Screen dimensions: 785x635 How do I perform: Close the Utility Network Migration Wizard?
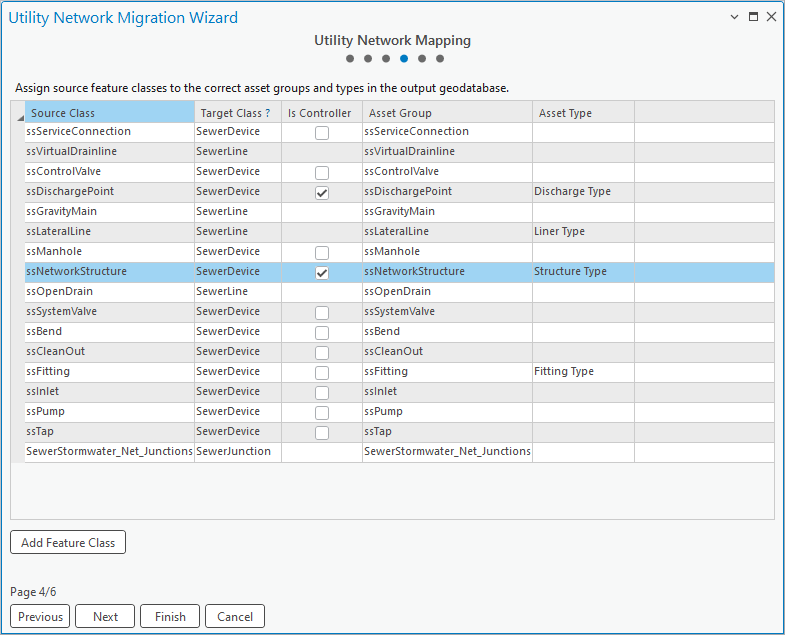(771, 17)
